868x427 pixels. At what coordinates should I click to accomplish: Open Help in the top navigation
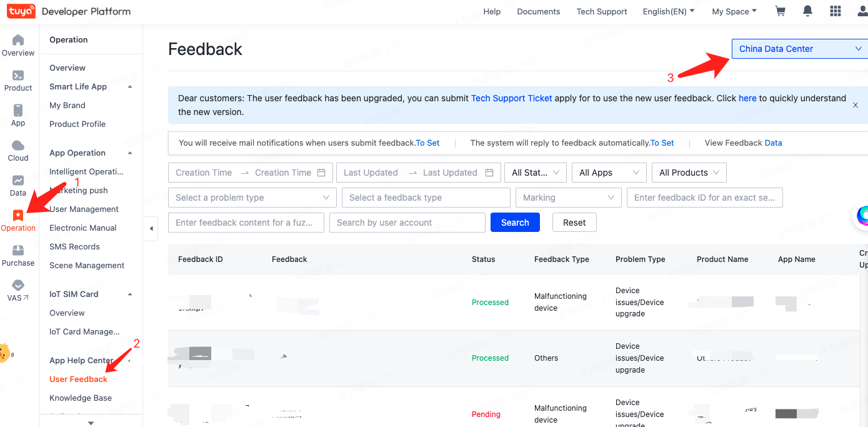pos(492,11)
